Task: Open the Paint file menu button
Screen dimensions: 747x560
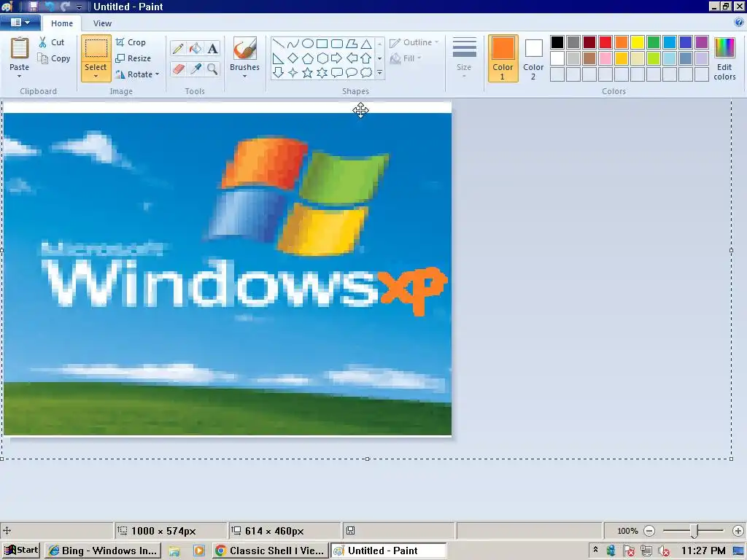Action: 20,23
